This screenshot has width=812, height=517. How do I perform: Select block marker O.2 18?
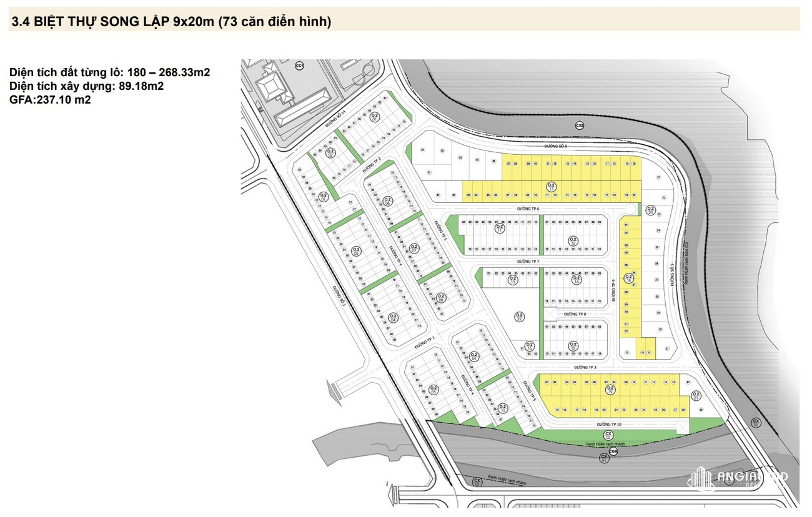point(629,278)
